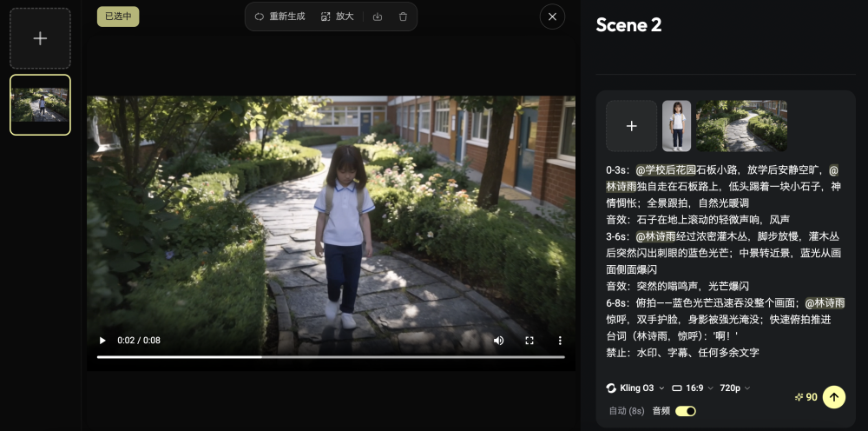Viewport: 868px width, 431px height.
Task: Regenerate the video with 重新生成
Action: pyautogui.click(x=279, y=17)
